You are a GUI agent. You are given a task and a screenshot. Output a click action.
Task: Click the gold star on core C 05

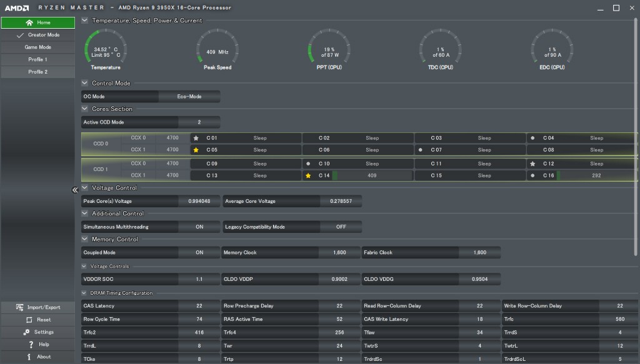(x=196, y=150)
